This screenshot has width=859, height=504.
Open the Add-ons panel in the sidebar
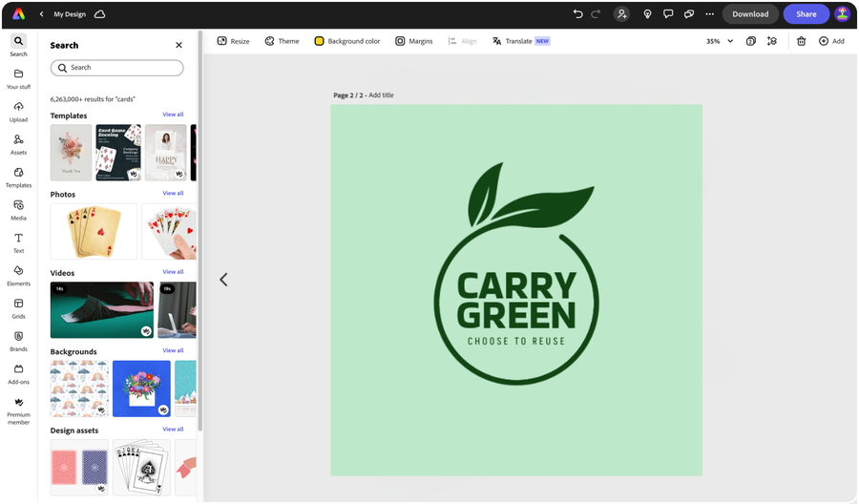pos(18,373)
